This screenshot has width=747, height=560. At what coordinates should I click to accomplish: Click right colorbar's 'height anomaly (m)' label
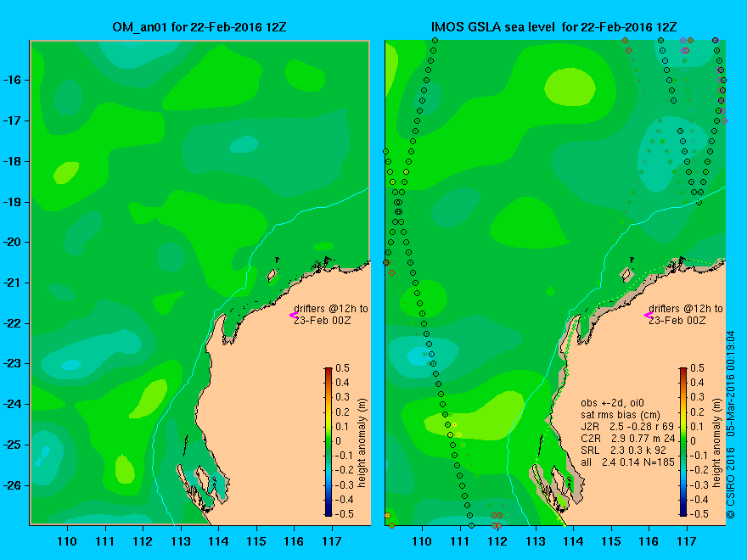coord(717,443)
